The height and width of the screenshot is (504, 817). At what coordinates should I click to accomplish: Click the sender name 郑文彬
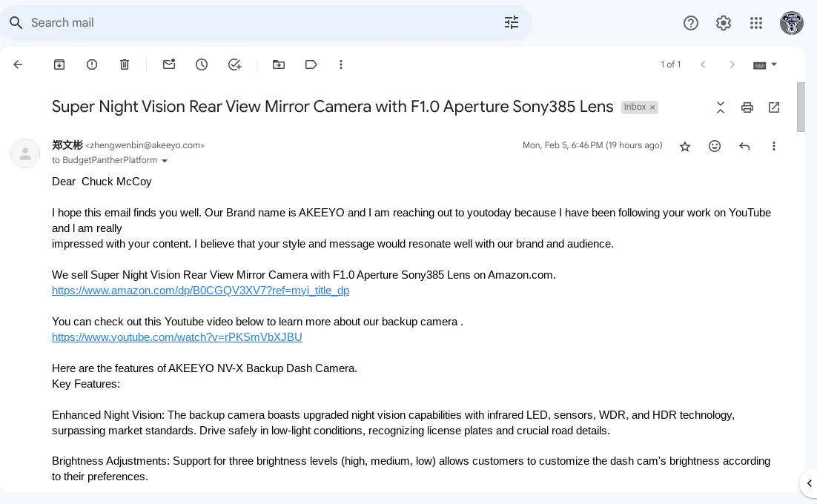(x=67, y=145)
